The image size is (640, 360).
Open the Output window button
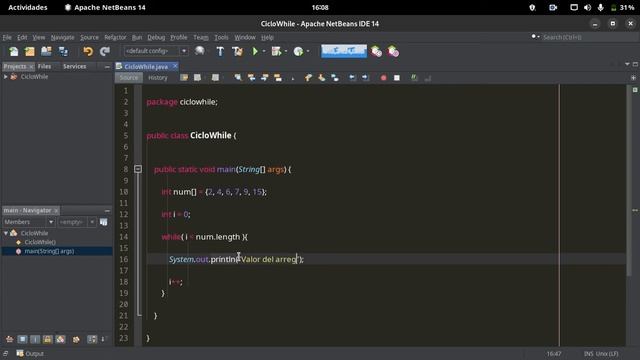pyautogui.click(x=30, y=353)
